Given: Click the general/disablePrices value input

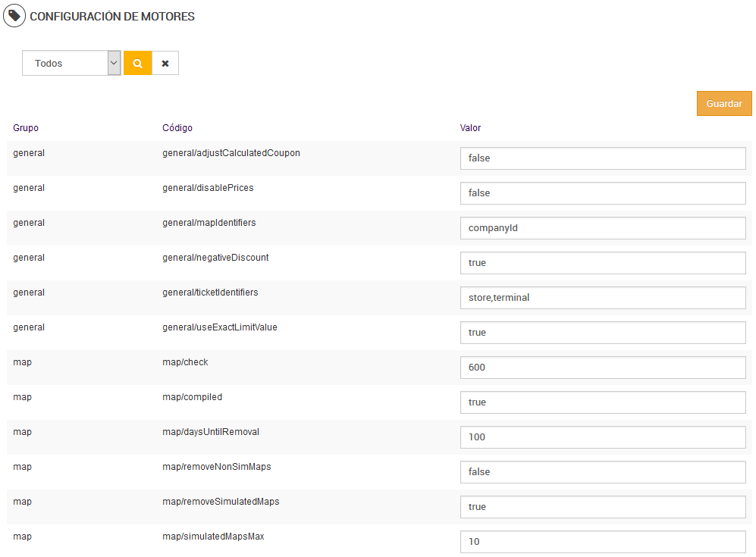Looking at the screenshot, I should pos(603,193).
